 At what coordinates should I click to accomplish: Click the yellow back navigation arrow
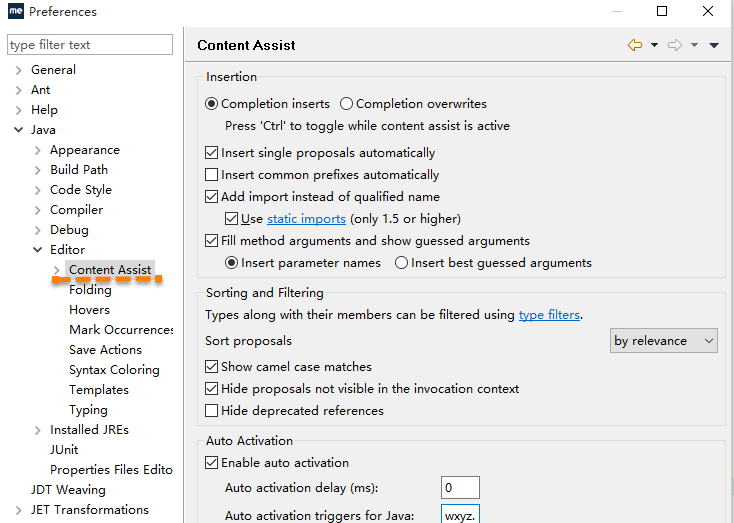pyautogui.click(x=635, y=45)
